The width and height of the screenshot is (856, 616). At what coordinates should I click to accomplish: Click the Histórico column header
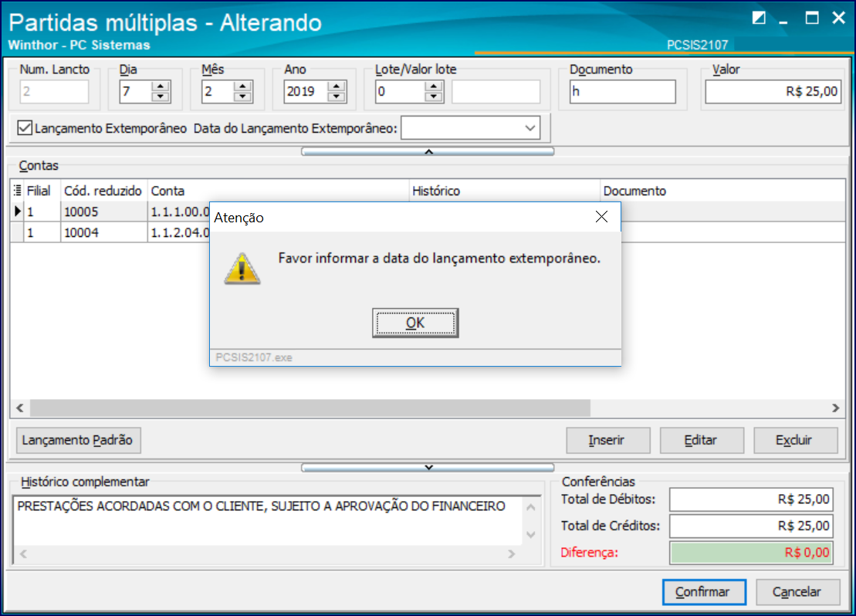coord(505,191)
